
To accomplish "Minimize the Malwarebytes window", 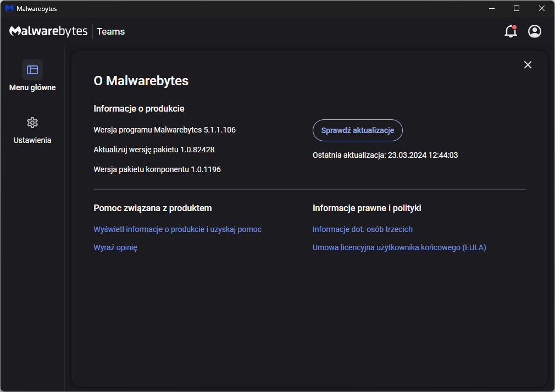I will (x=492, y=8).
